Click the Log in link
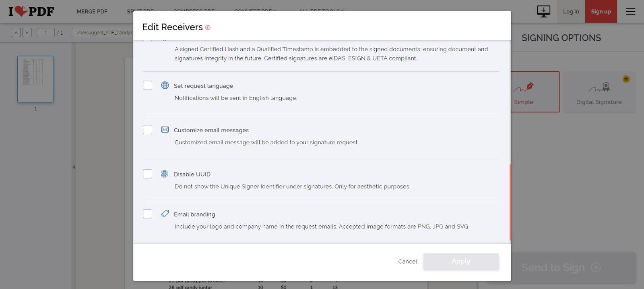Image resolution: width=644 pixels, height=289 pixels. click(571, 11)
